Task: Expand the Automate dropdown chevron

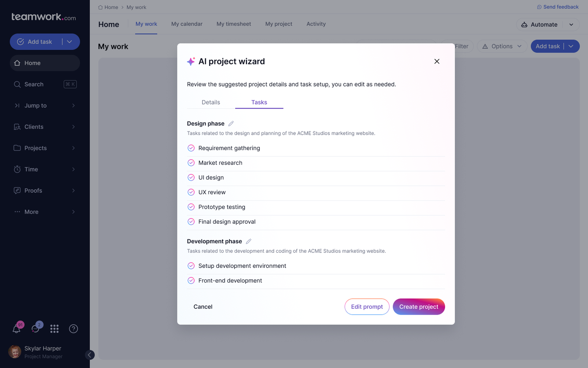Action: pyautogui.click(x=571, y=25)
